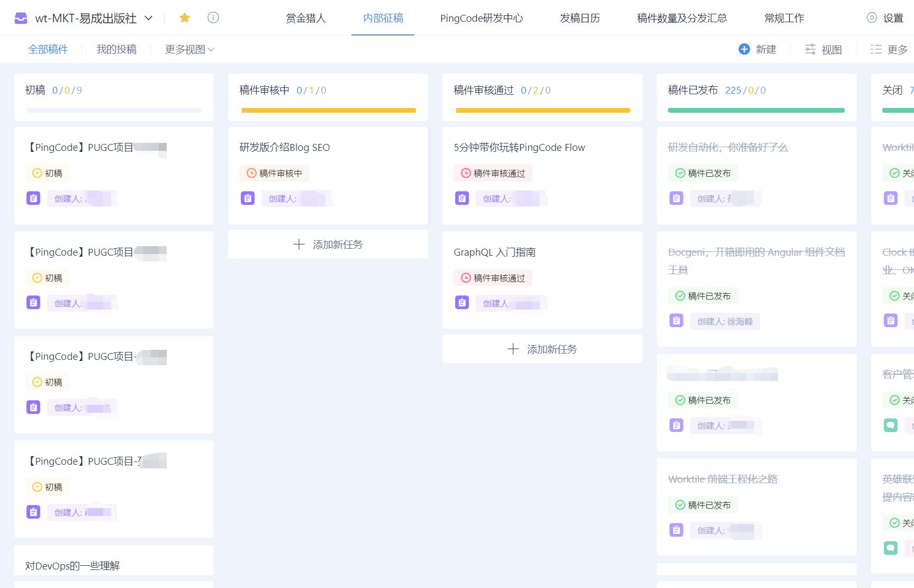Open the project info icon
This screenshot has width=914, height=588.
pyautogui.click(x=213, y=18)
